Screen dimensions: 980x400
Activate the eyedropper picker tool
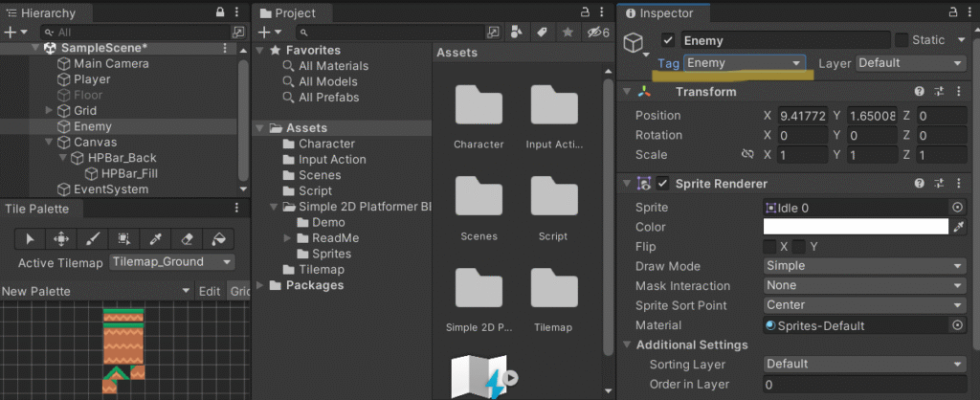tap(156, 239)
